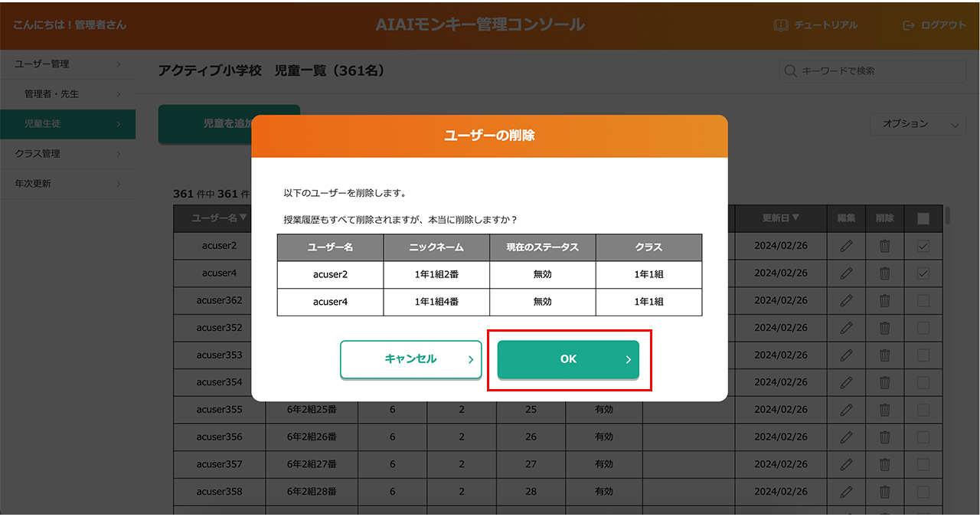Click the vertical scrollbar of the table
This screenshot has width=980, height=517.
pyautogui.click(x=949, y=216)
